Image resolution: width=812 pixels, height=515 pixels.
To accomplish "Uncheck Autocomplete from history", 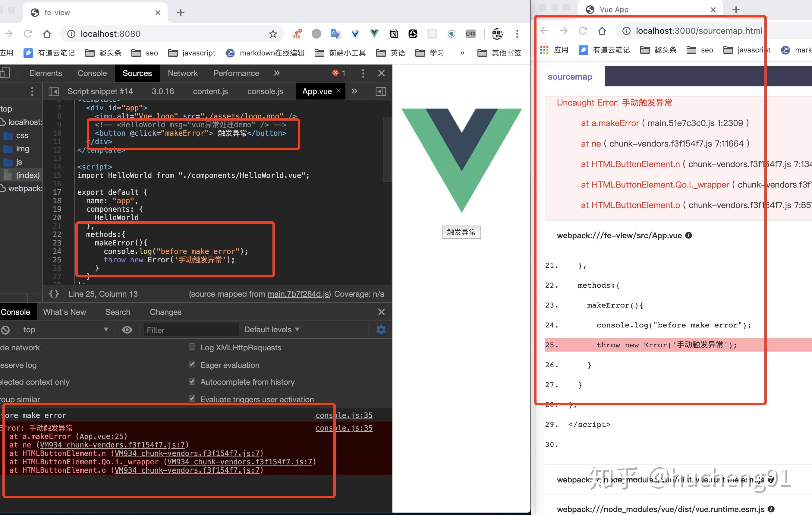I will [192, 381].
